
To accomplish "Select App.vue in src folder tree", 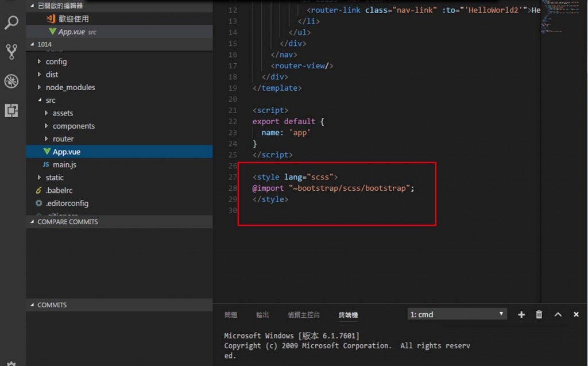I will tap(119, 151).
